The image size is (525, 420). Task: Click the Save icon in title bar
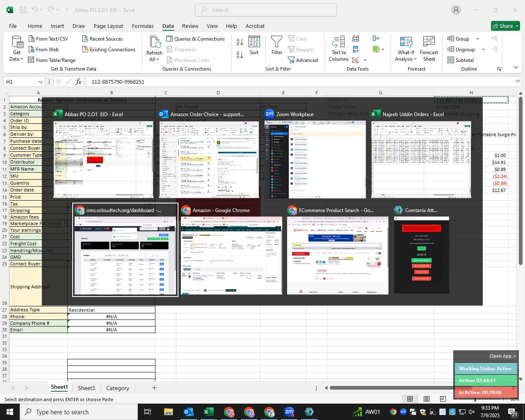[x=23, y=10]
